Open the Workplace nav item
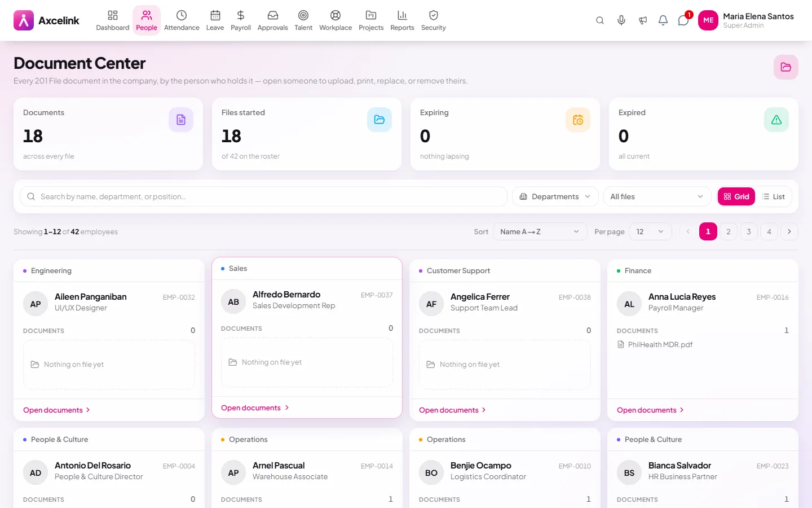 click(x=336, y=20)
